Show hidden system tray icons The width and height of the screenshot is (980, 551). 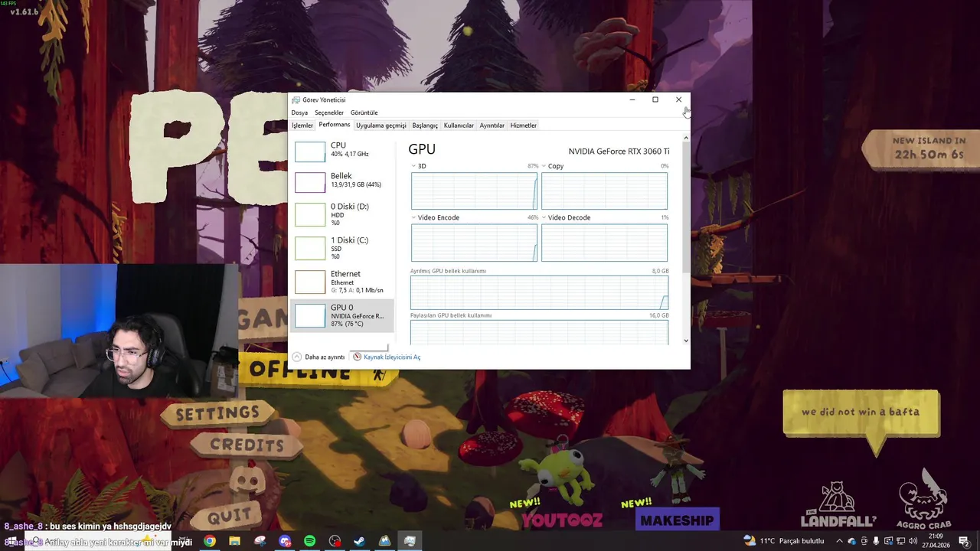[x=839, y=541]
